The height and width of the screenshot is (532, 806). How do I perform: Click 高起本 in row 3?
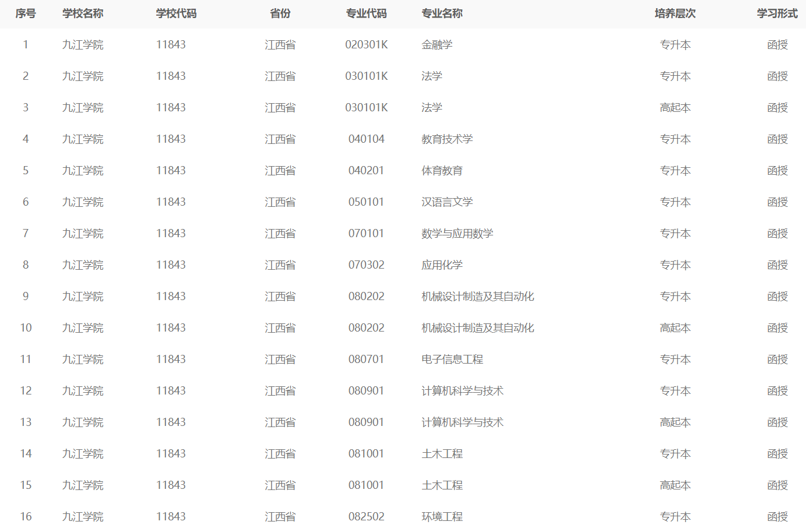coord(675,108)
